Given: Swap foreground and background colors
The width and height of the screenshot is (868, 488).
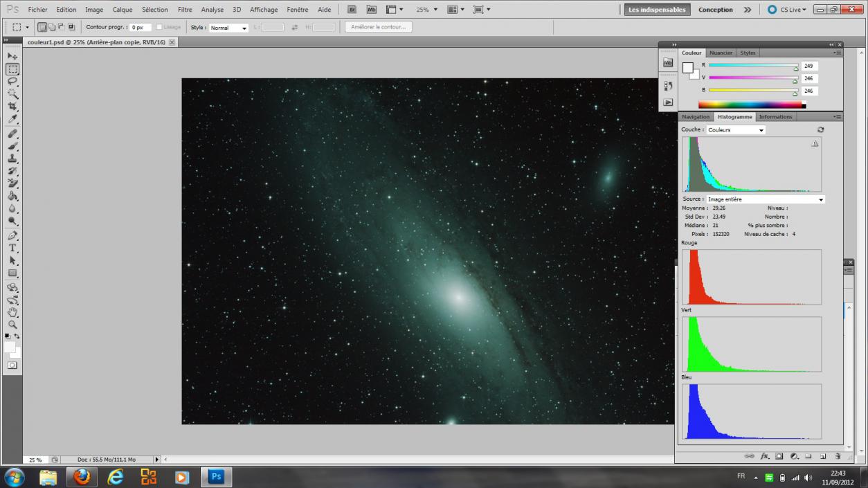Looking at the screenshot, I should [17, 336].
